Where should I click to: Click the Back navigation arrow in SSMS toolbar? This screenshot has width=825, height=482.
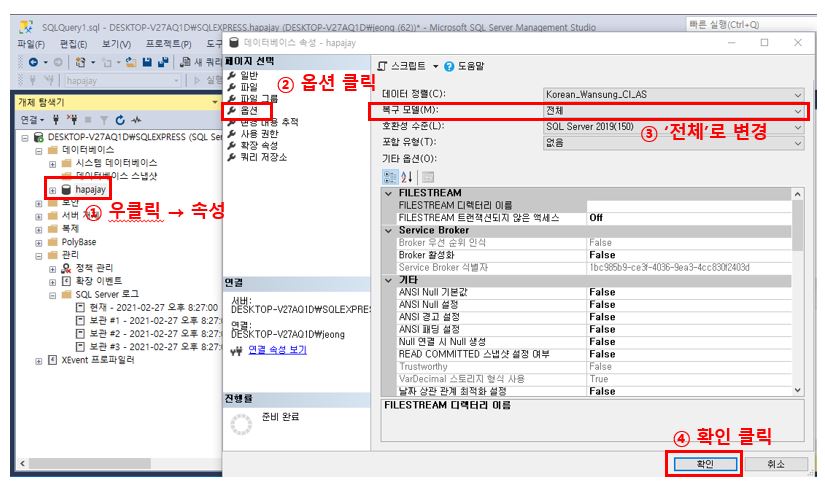(33, 62)
